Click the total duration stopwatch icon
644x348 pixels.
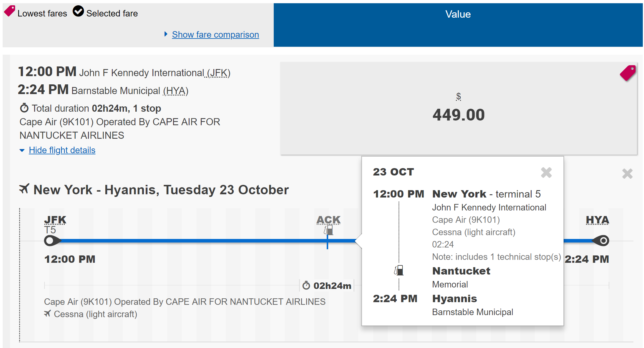point(24,108)
